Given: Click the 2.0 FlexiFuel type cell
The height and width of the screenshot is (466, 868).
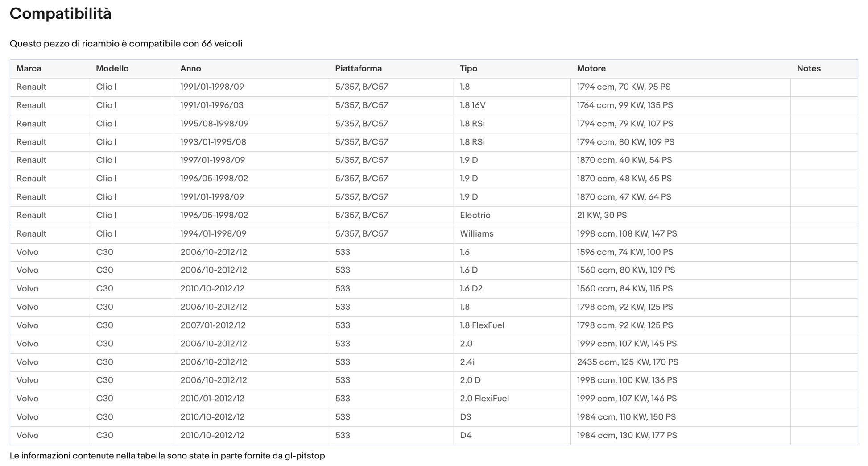Looking at the screenshot, I should pyautogui.click(x=513, y=399).
